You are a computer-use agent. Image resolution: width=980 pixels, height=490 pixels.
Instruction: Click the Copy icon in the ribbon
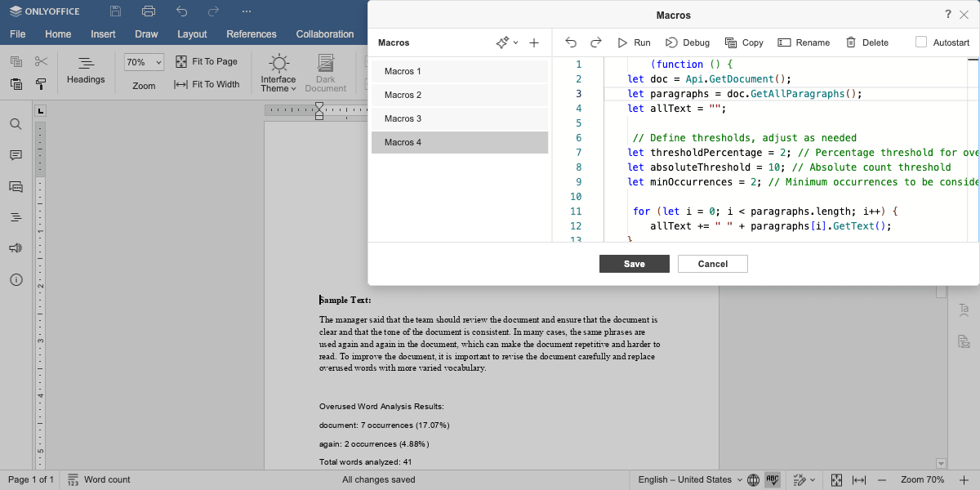(16, 61)
